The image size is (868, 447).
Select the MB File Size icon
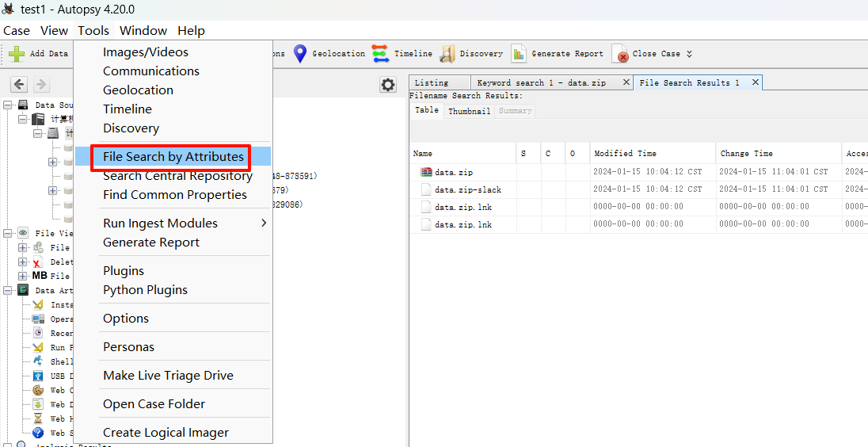[40, 276]
